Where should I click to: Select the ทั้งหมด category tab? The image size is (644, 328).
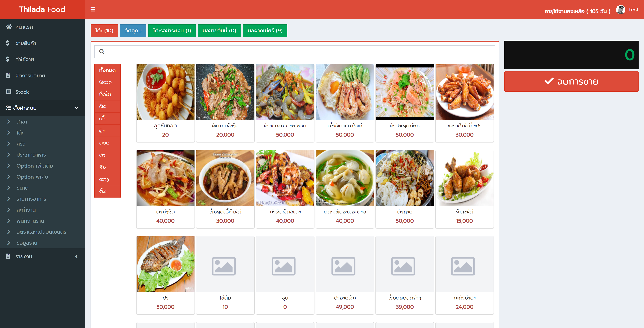tap(107, 70)
